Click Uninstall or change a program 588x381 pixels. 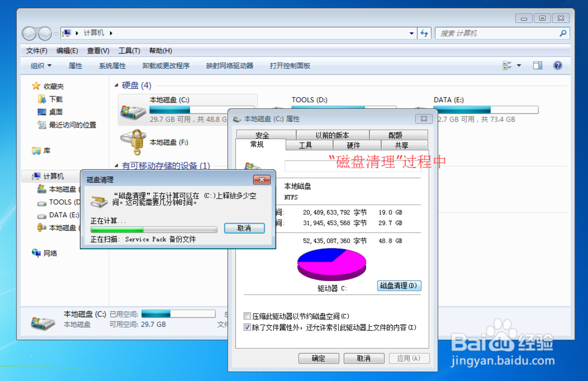166,66
